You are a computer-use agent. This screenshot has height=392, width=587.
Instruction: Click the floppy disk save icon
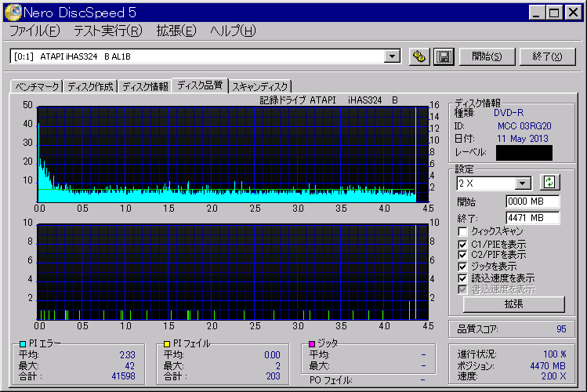pos(444,57)
